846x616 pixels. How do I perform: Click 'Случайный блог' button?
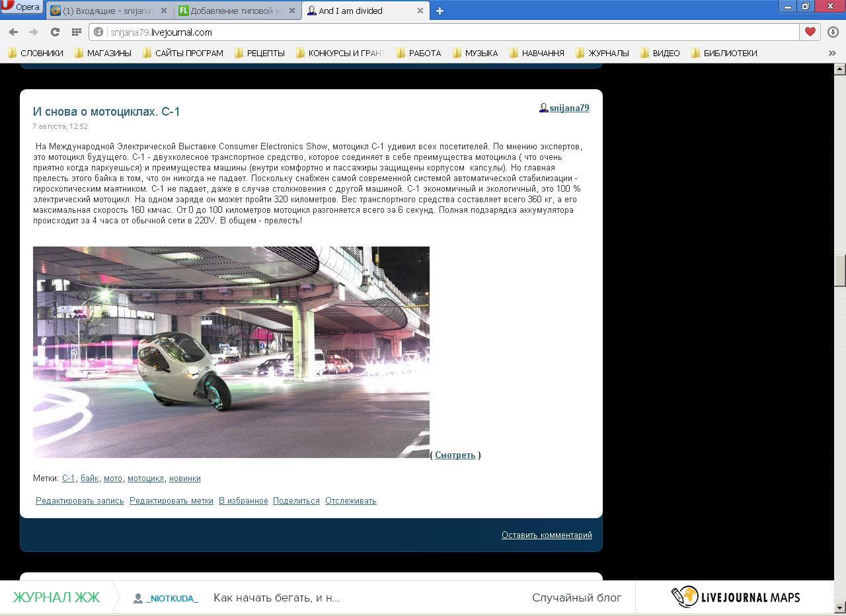coord(577,597)
